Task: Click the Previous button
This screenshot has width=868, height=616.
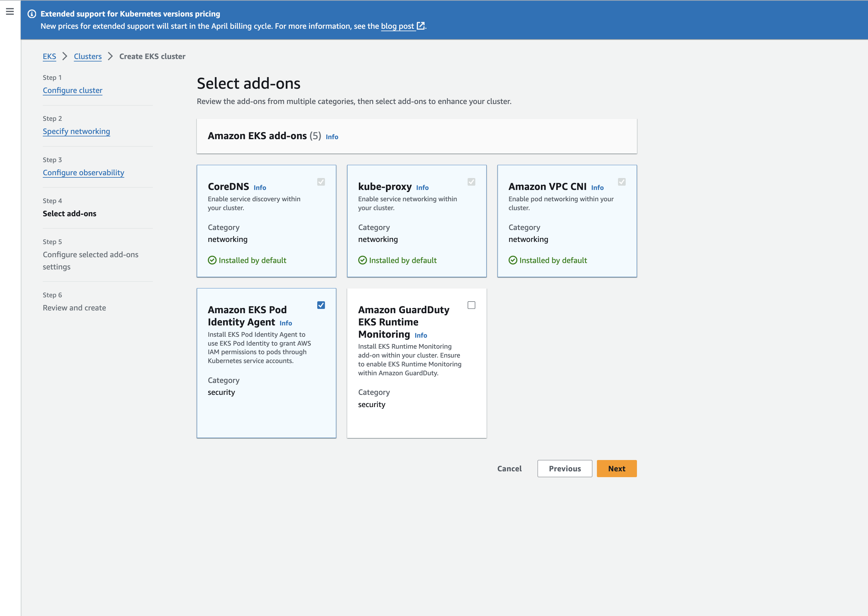Action: pos(565,469)
